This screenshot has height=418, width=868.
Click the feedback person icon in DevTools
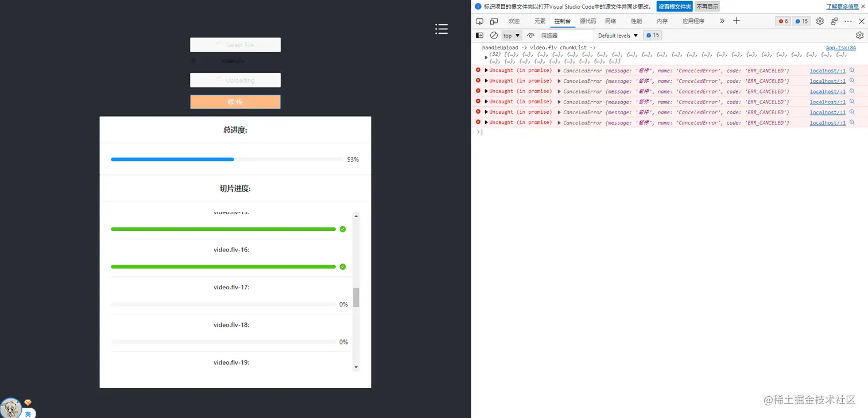(x=835, y=21)
